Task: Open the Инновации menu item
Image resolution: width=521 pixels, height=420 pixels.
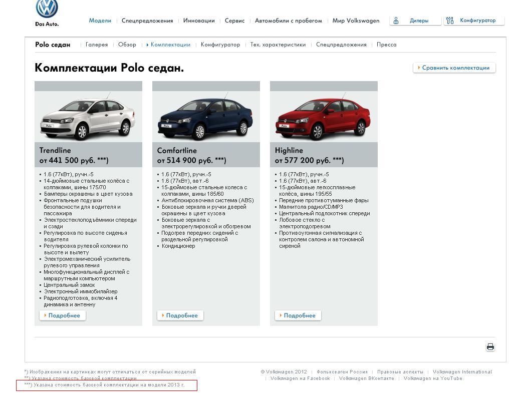Action: [x=199, y=21]
